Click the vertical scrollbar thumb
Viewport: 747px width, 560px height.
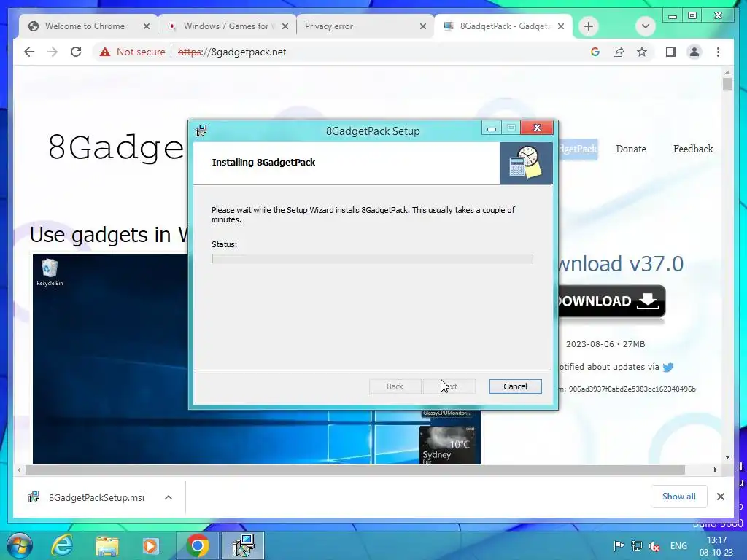[727, 85]
